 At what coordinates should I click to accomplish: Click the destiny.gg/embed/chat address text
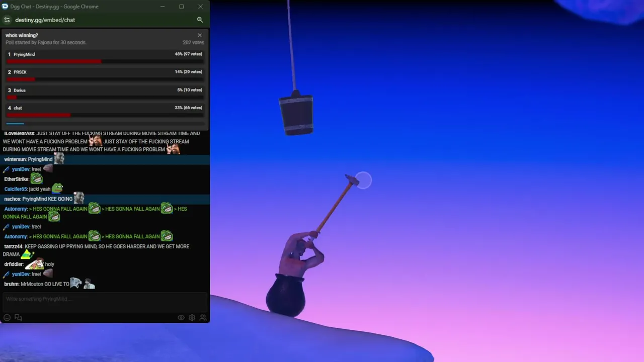(x=45, y=20)
